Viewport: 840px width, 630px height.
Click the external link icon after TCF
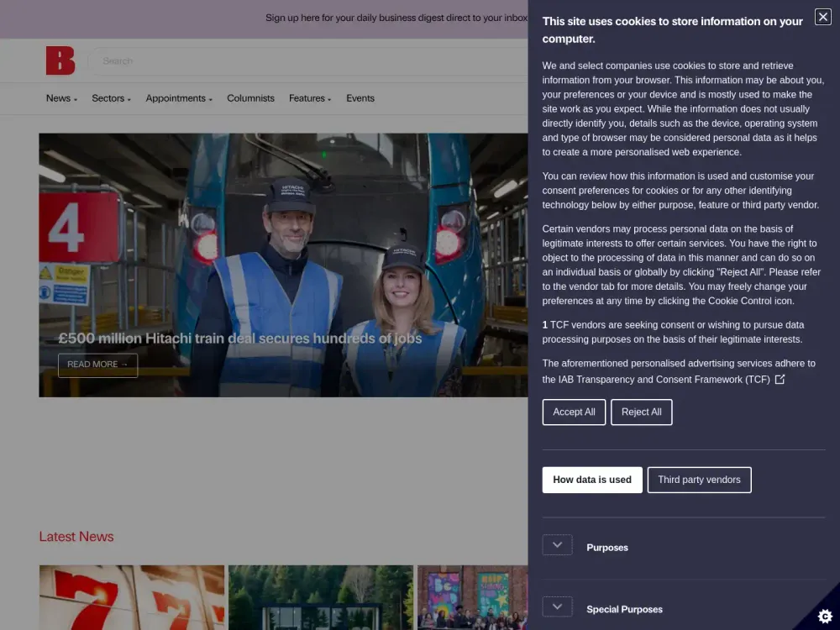[x=780, y=380]
